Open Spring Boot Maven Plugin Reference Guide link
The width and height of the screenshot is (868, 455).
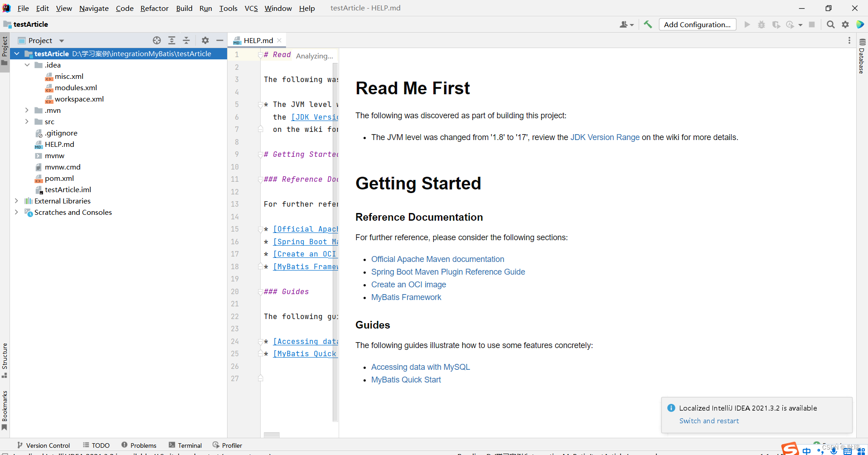pyautogui.click(x=448, y=272)
